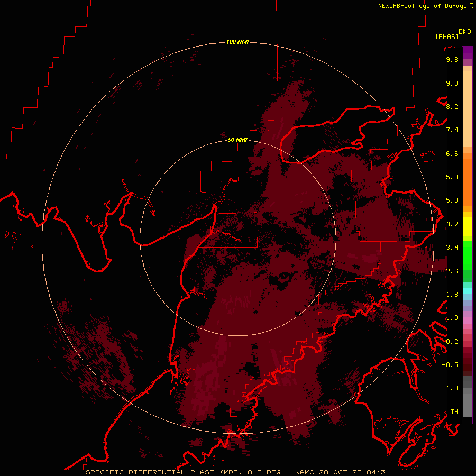Click the 2.6 scale value
476x476 pixels.
point(452,271)
